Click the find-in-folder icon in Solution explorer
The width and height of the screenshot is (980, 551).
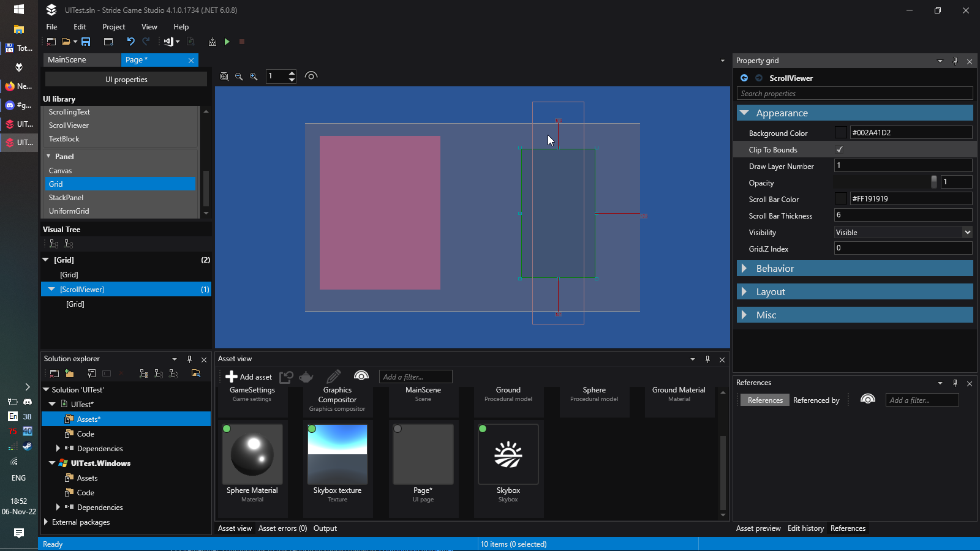click(x=196, y=373)
